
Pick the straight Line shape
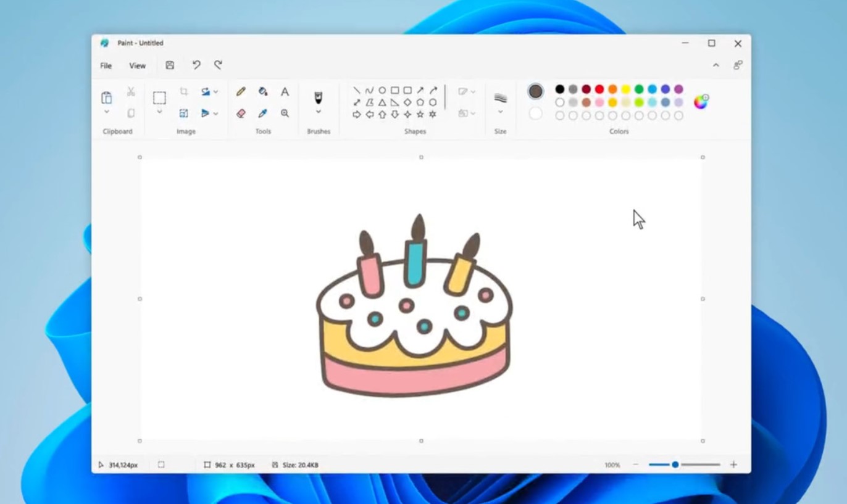click(x=357, y=91)
